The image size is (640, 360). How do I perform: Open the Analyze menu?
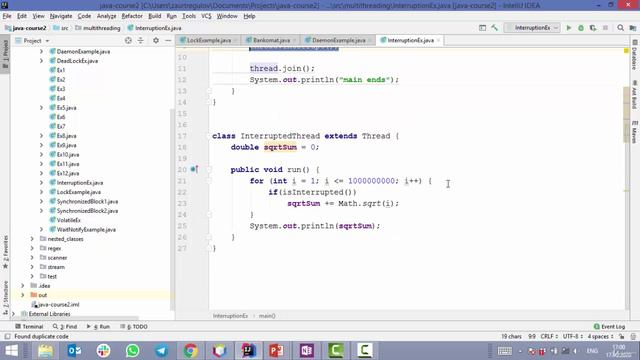pos(107,16)
